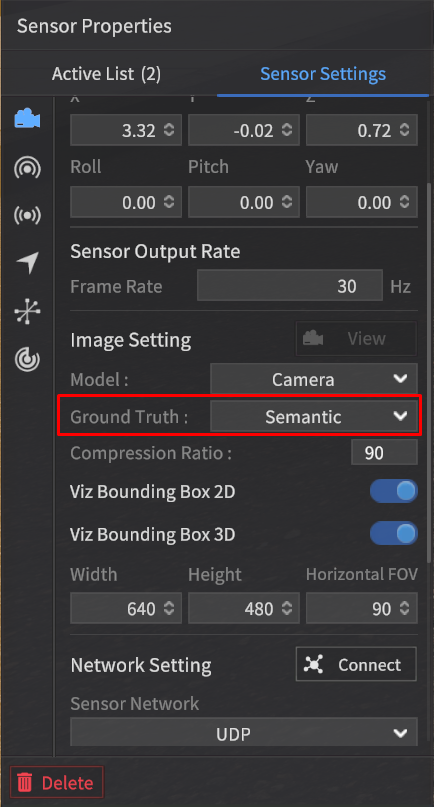Click the stepper arrows on X field

click(x=169, y=130)
